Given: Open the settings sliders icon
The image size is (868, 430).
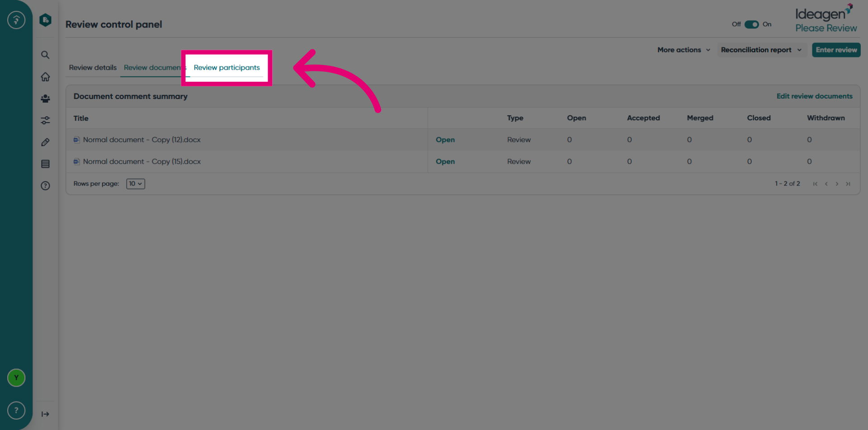Looking at the screenshot, I should coord(45,120).
